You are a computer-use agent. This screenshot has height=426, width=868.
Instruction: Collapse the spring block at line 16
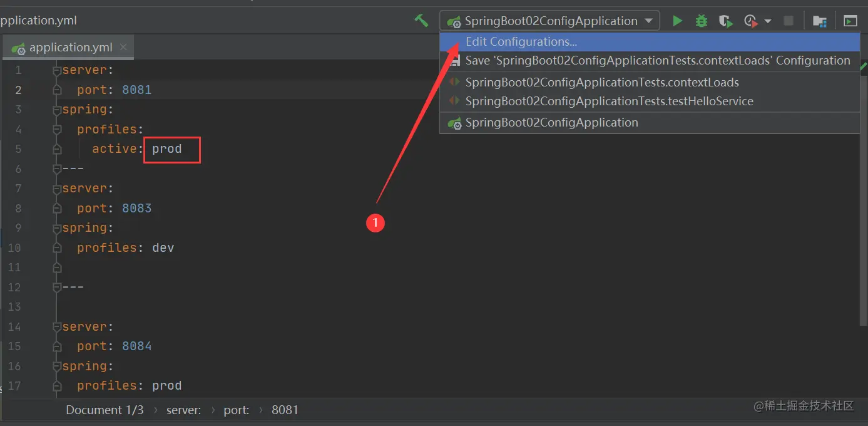(x=57, y=366)
